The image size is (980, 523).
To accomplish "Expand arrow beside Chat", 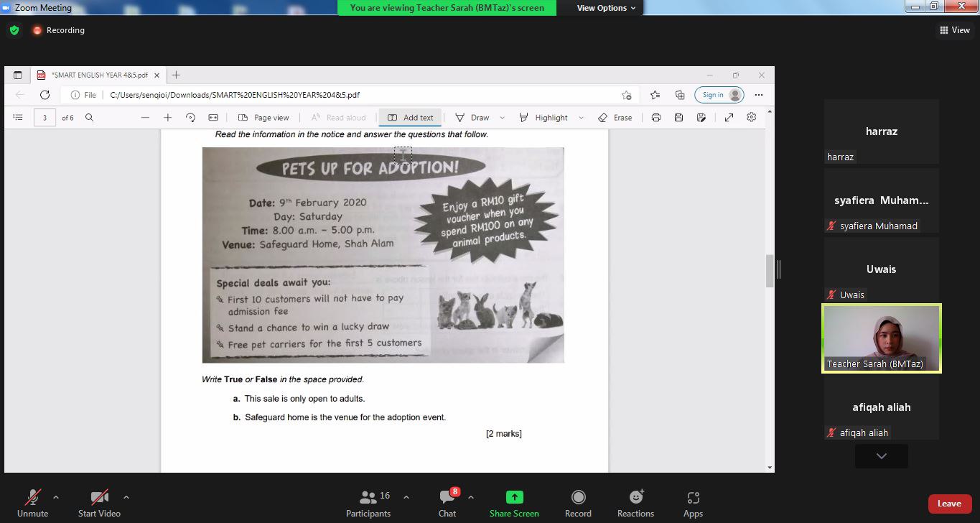I will (x=471, y=497).
